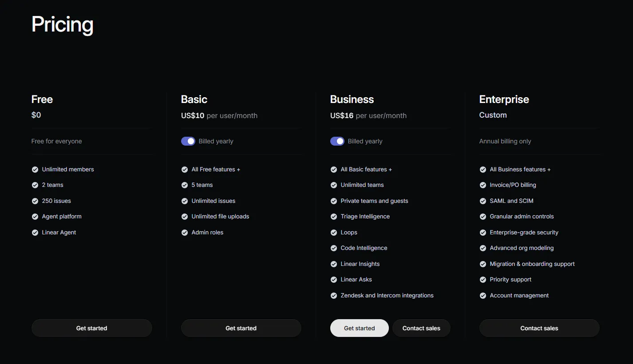Click Contact sales button in Enterprise plan
633x364 pixels.
(x=539, y=328)
